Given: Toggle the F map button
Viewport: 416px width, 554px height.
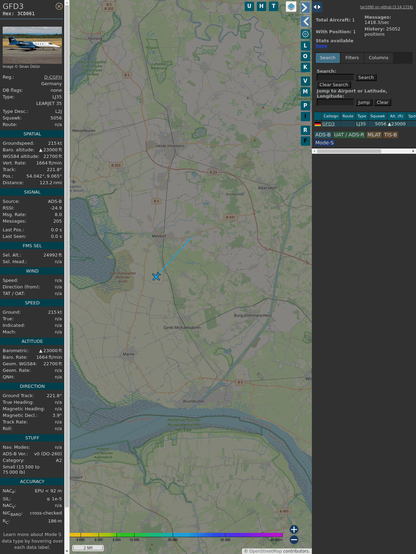Looking at the screenshot, I should (305, 141).
